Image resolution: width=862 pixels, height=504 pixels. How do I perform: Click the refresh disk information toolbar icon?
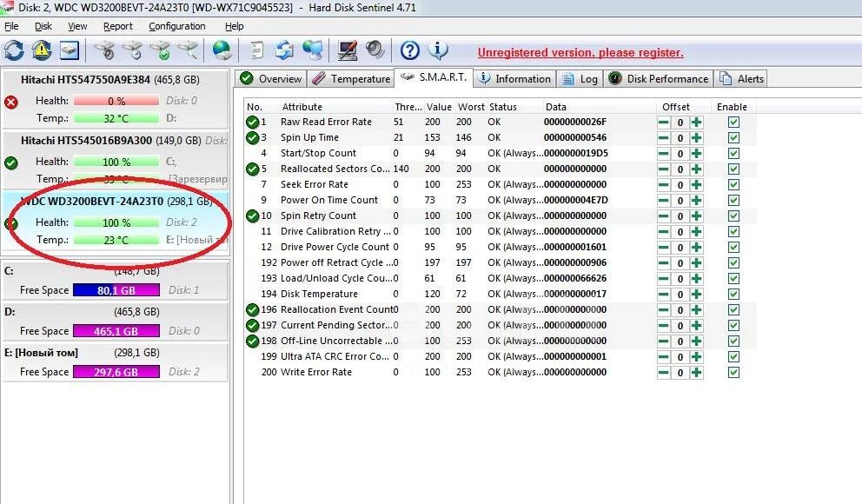[14, 50]
